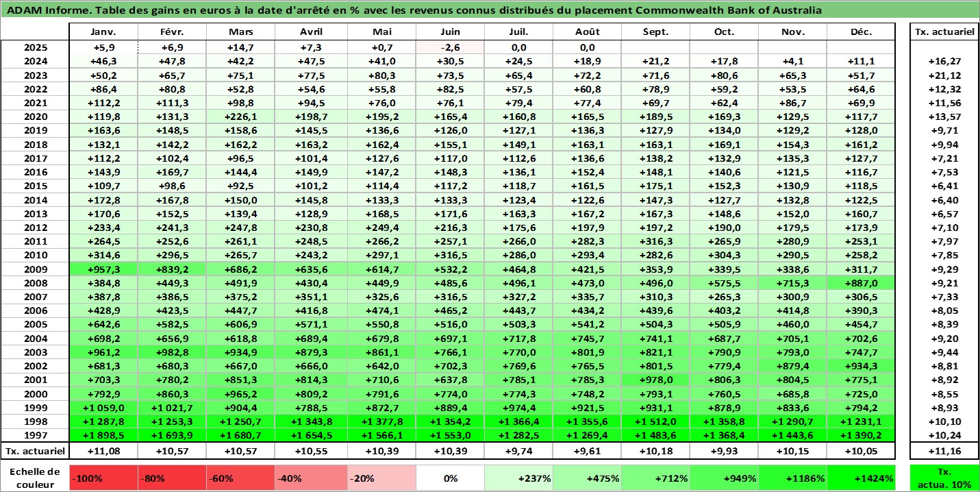The image size is (980, 492).
Task: Click the 'Echelle de couleur' label
Action: pos(36,478)
